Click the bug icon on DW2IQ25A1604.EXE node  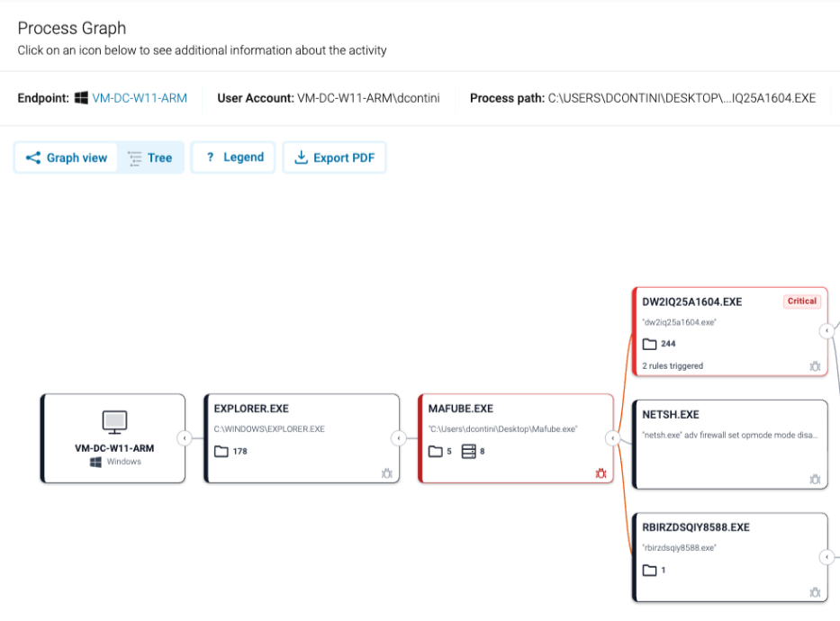pyautogui.click(x=815, y=366)
